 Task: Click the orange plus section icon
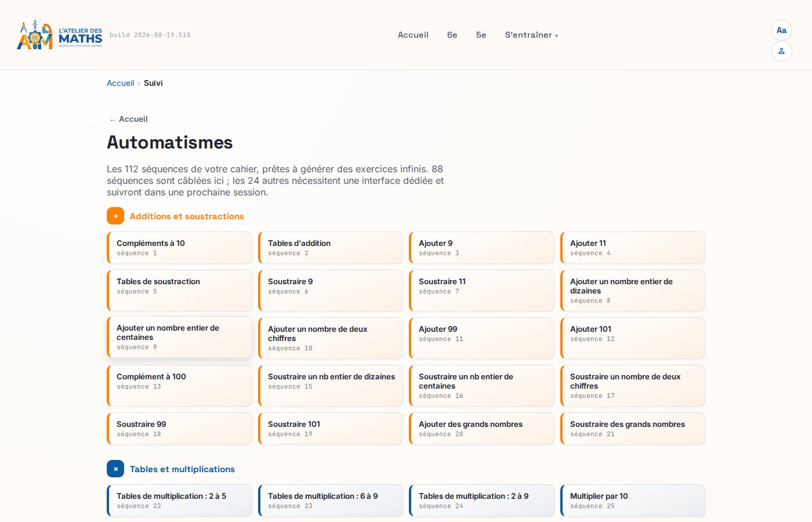[x=115, y=216]
